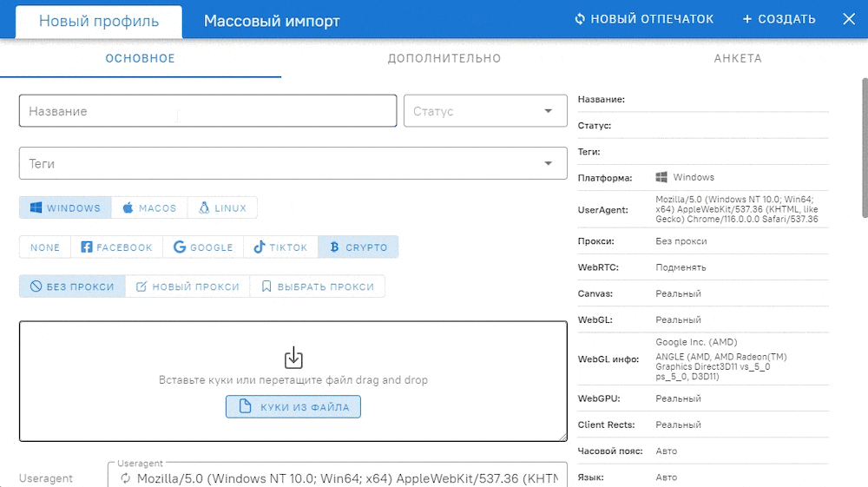Click the plus icon next to Создать
The height and width of the screenshot is (487, 868).
747,19
